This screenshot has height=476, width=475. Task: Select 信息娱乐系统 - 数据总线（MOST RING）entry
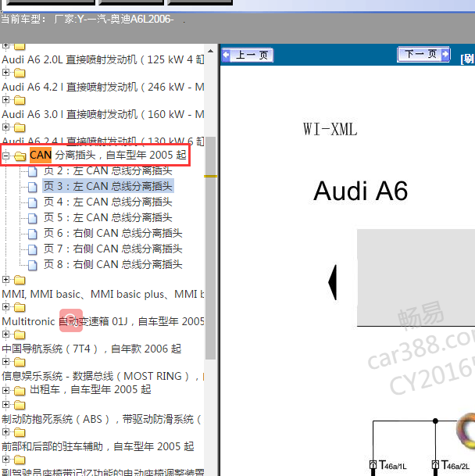[102, 376]
